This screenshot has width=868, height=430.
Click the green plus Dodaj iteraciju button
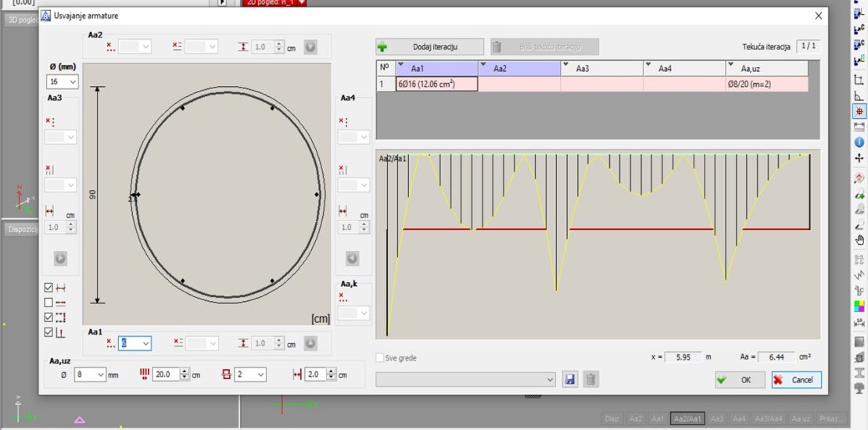click(429, 47)
